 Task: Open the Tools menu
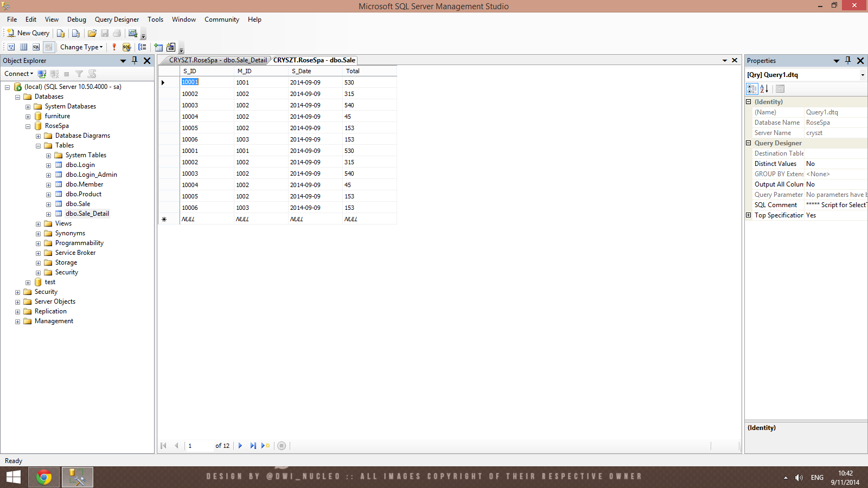(155, 20)
